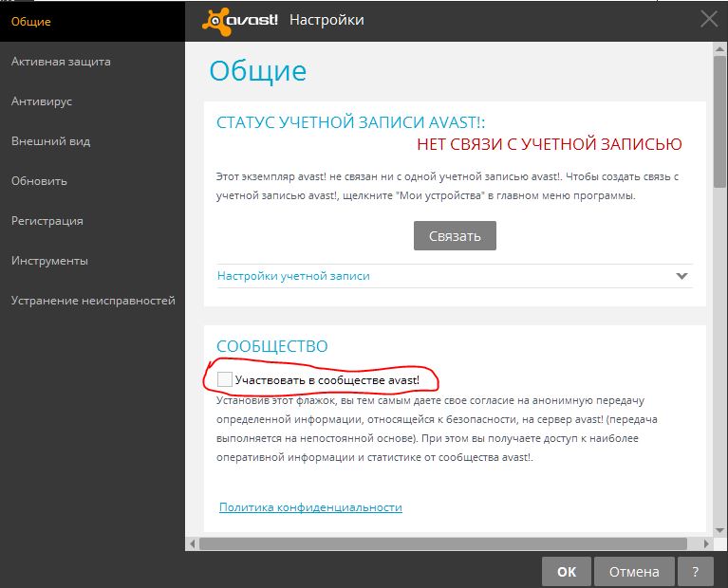Switch to Регистрация section
This screenshot has width=728, height=588.
[x=47, y=221]
